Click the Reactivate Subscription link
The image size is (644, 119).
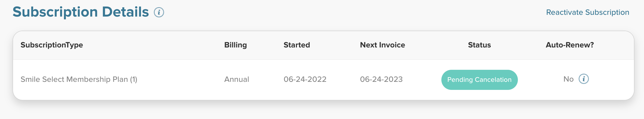coord(587,12)
